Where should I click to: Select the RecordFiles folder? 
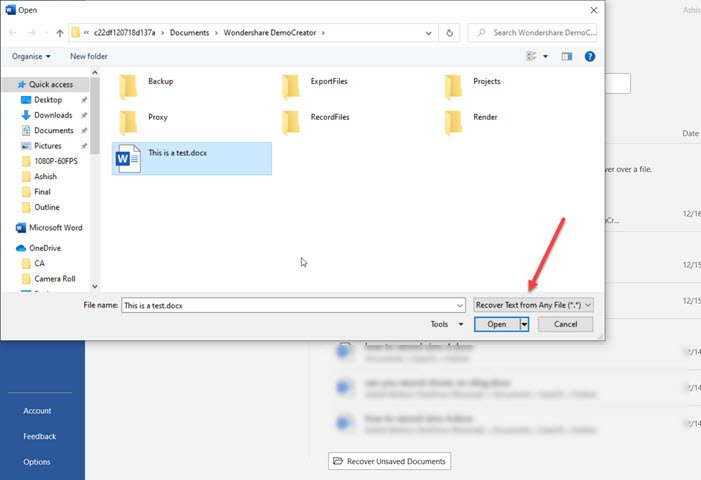coord(316,122)
